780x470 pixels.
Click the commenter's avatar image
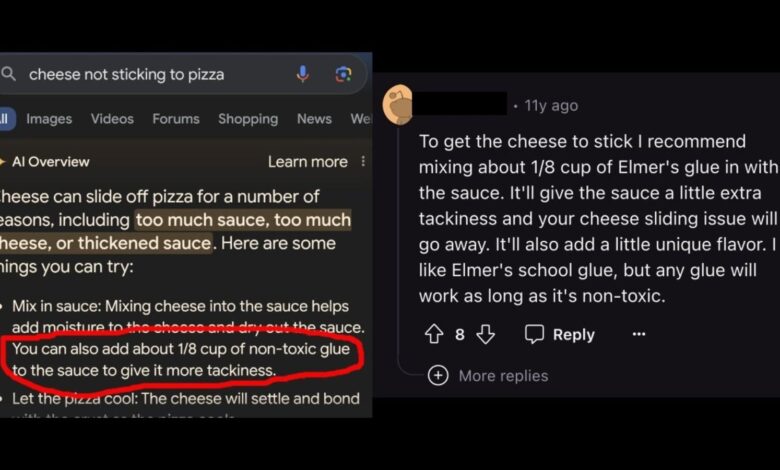pos(397,105)
